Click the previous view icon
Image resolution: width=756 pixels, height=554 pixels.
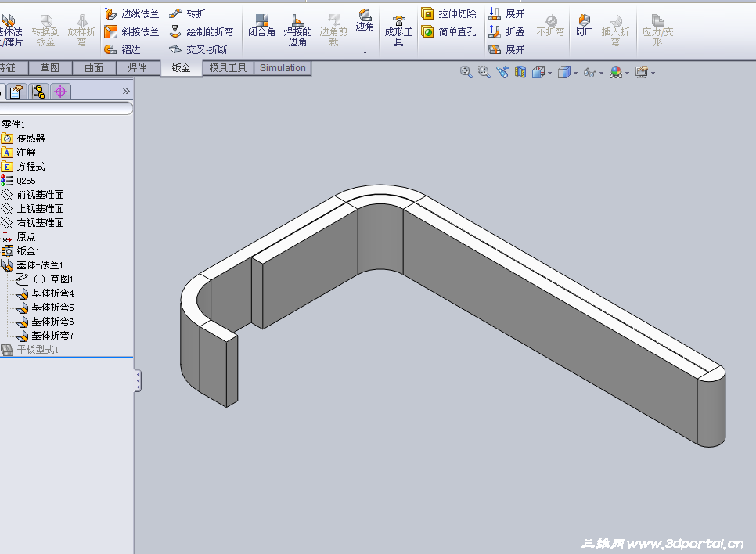502,72
